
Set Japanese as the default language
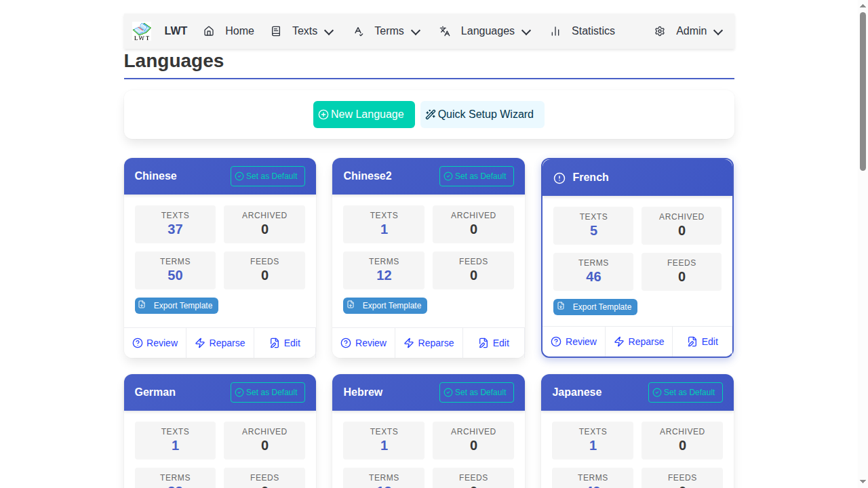[x=685, y=392]
